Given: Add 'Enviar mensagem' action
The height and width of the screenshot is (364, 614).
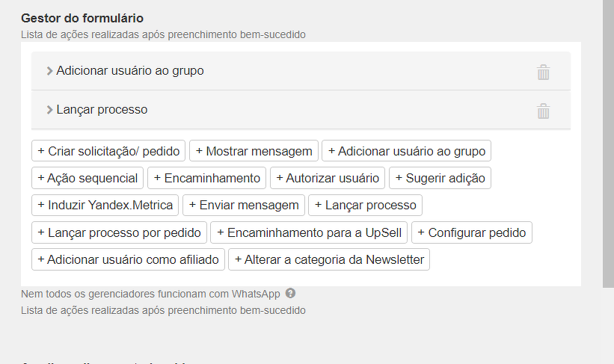Looking at the screenshot, I should [x=244, y=205].
